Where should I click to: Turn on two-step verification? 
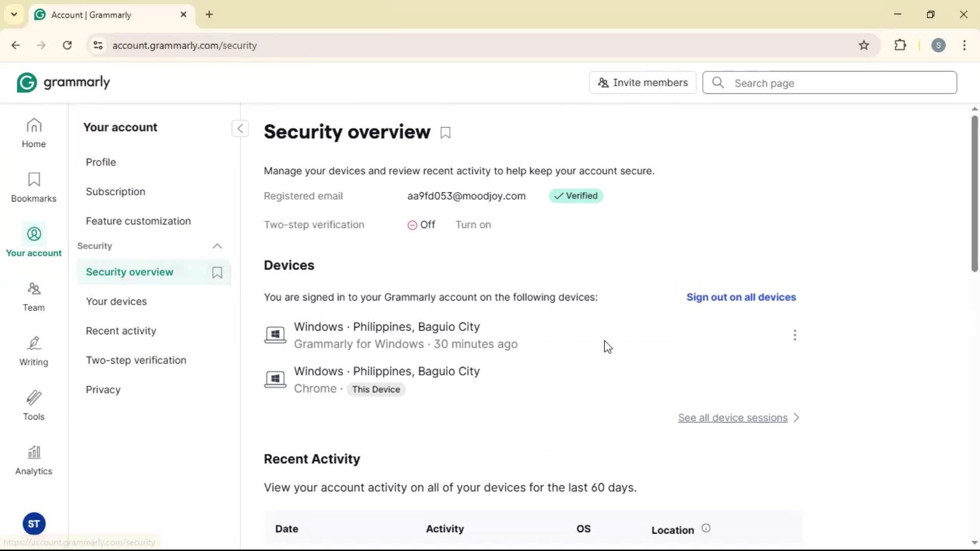(473, 224)
